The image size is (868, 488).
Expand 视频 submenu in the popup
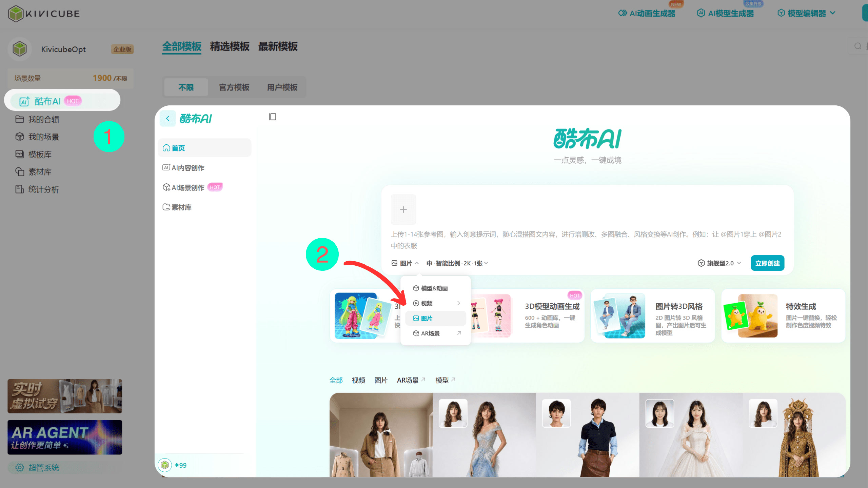[435, 303]
